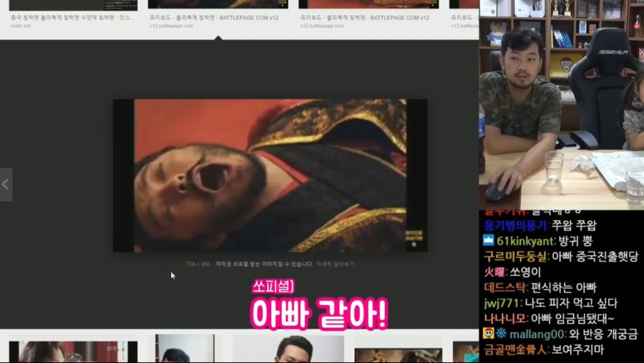The width and height of the screenshot is (644, 363).
Task: Click the large emperor preview image
Action: pyautogui.click(x=270, y=175)
